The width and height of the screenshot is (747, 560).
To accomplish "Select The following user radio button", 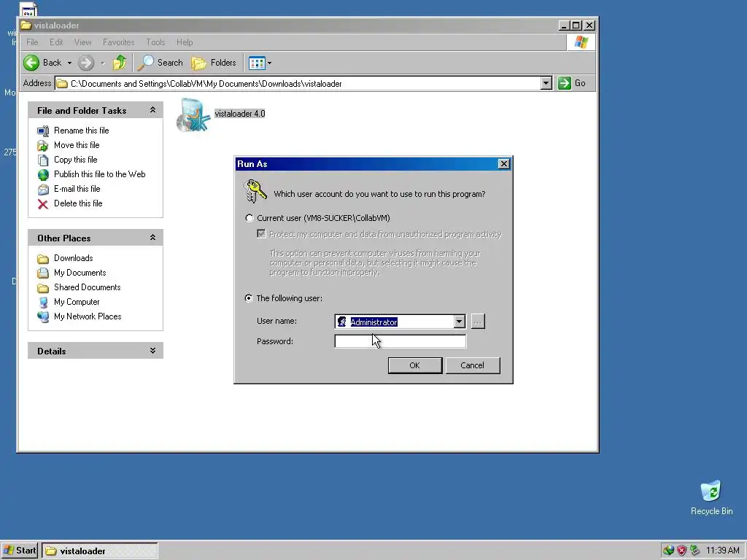I will [x=249, y=298].
